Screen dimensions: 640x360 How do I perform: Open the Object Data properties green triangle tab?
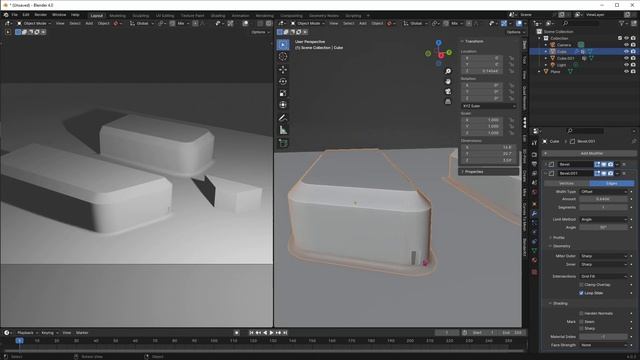click(x=534, y=251)
